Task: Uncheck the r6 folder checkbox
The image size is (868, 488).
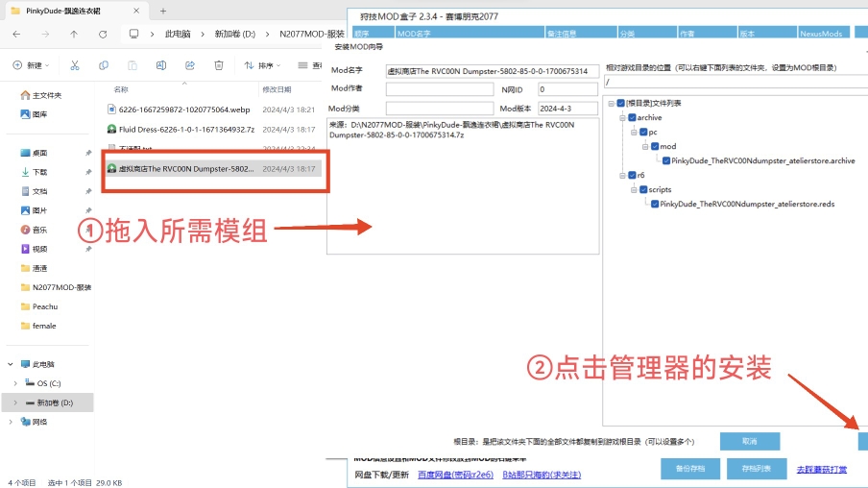Action: (631, 176)
